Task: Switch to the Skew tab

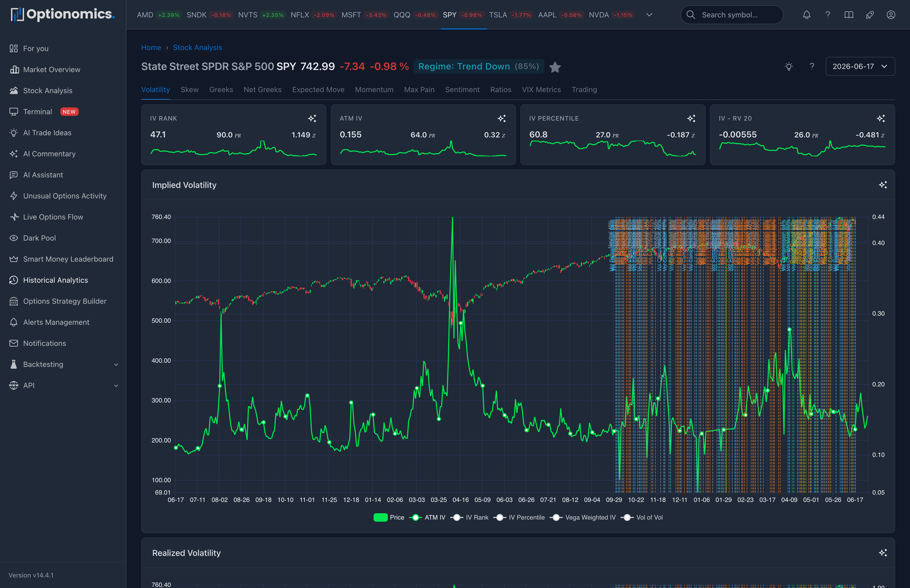Action: [x=189, y=90]
